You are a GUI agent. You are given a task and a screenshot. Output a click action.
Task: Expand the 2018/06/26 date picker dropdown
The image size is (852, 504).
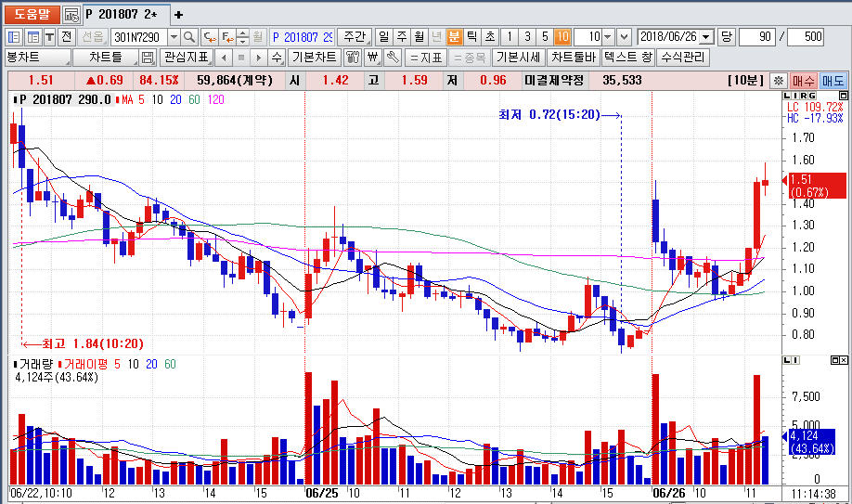(x=707, y=37)
